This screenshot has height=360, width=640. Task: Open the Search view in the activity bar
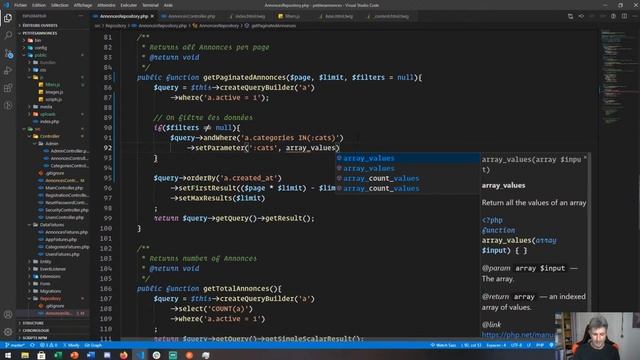[x=8, y=36]
